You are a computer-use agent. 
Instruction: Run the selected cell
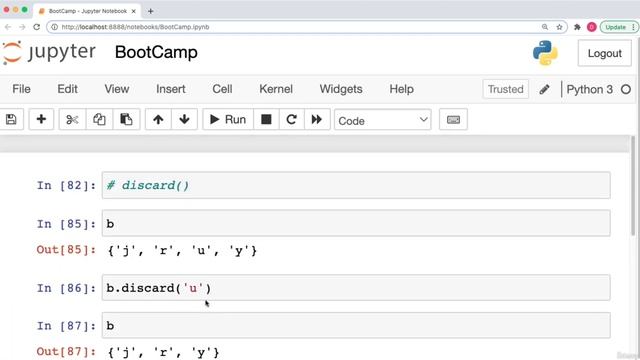228,119
